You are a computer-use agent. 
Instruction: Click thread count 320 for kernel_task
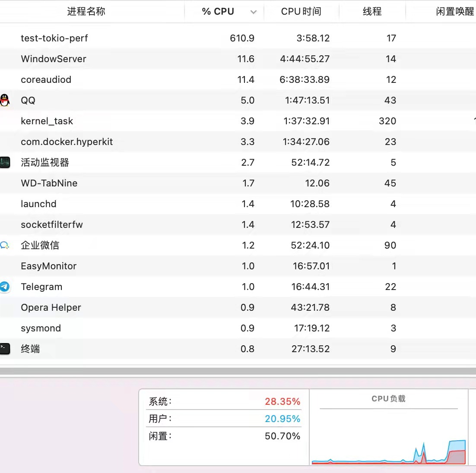[387, 121]
